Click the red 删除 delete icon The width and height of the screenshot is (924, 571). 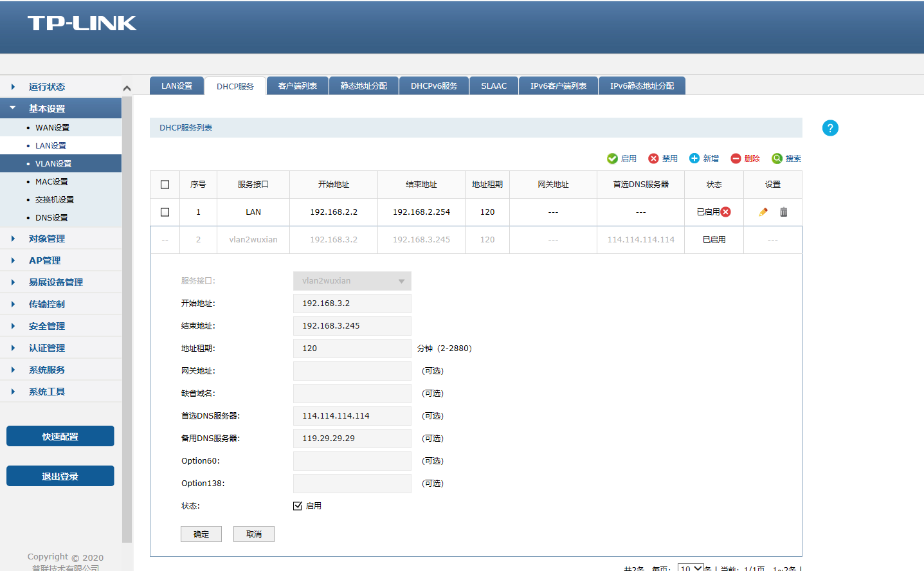[x=736, y=159]
